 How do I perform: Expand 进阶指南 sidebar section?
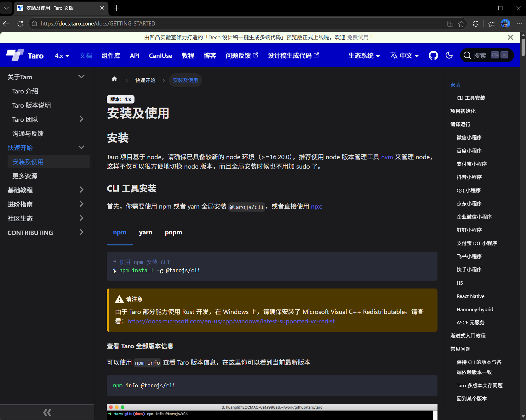coord(81,204)
